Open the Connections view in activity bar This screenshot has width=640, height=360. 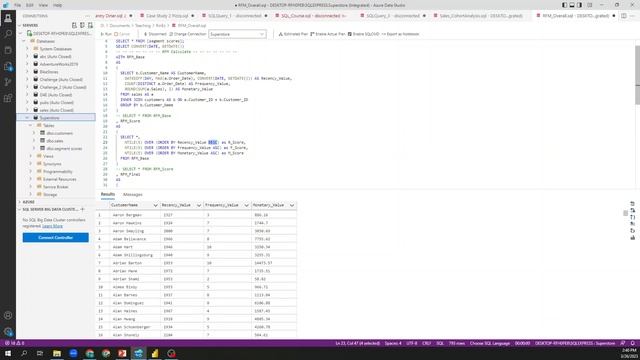tap(8, 18)
